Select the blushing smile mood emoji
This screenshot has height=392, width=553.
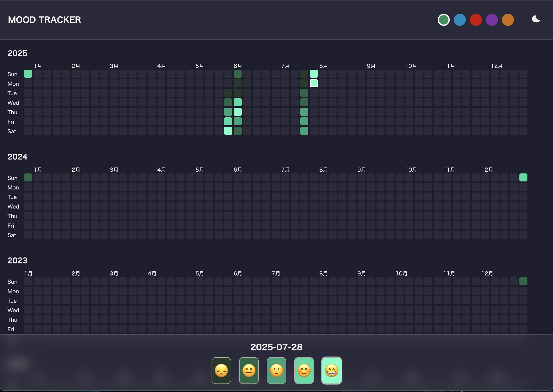[304, 370]
